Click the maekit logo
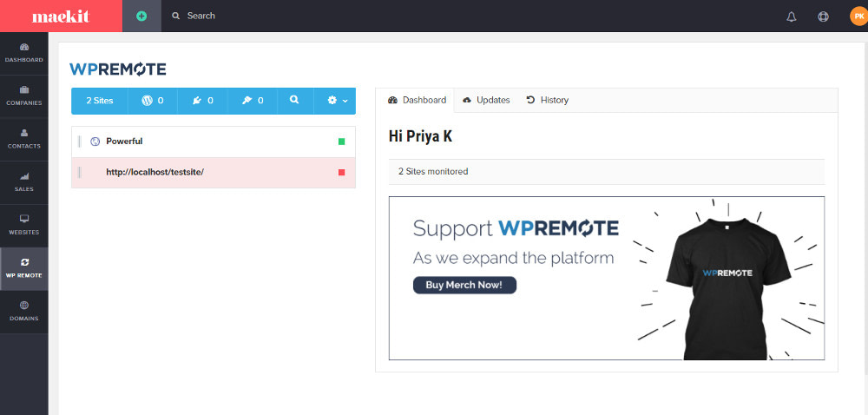This screenshot has height=415, width=868. point(61,16)
